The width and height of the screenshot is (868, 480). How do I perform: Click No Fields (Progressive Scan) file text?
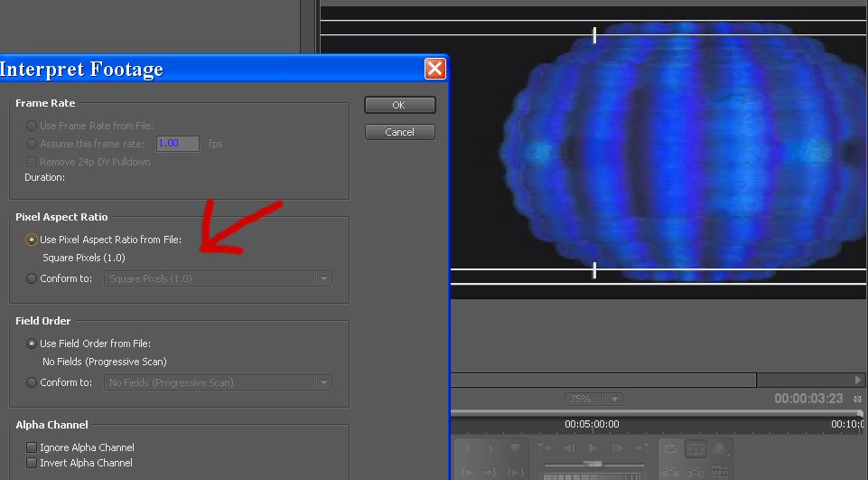click(105, 362)
